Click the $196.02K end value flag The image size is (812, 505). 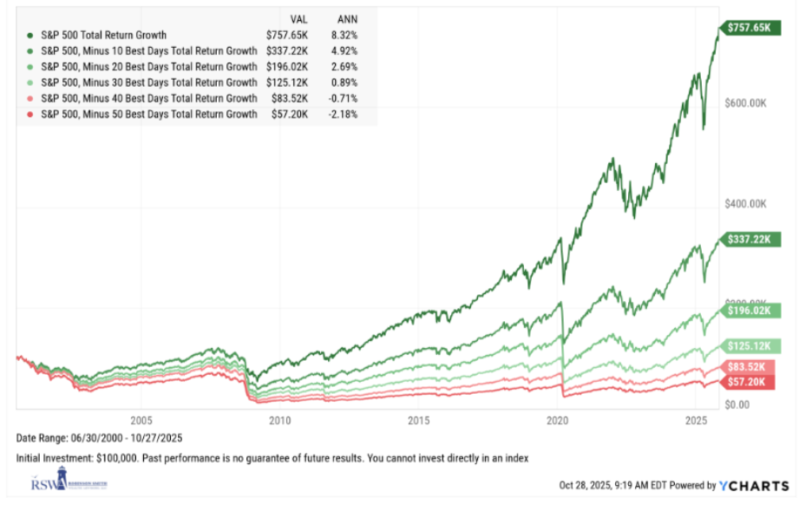753,310
